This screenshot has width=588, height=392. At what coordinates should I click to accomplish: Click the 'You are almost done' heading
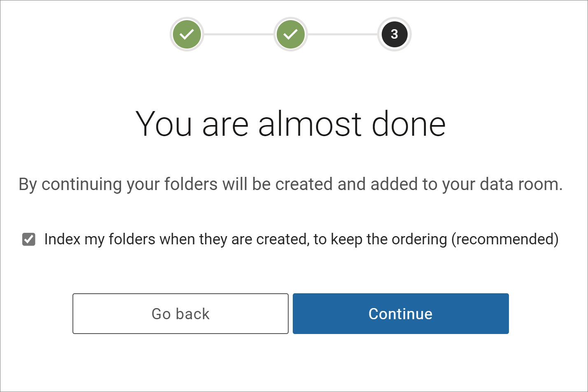(x=291, y=124)
